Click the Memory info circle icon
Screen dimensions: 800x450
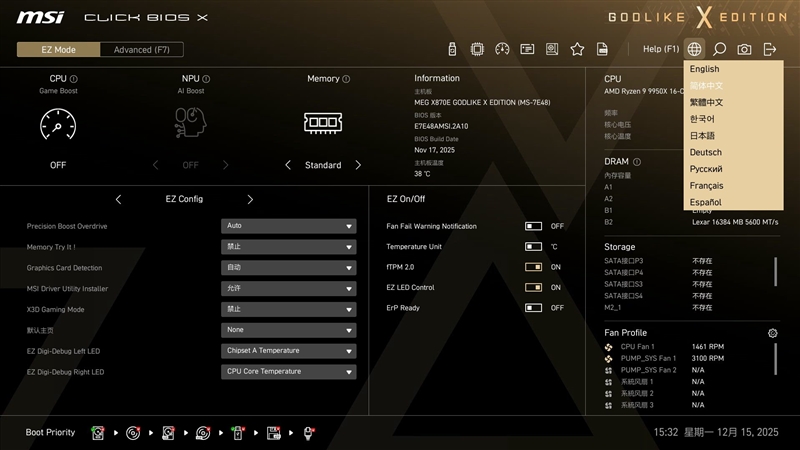(x=346, y=79)
